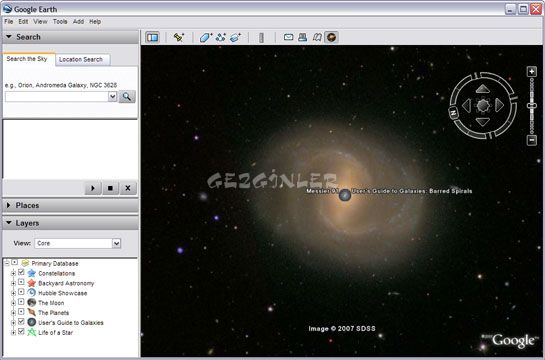This screenshot has width=545, height=360.
Task: Click the play tour button
Action: [93, 188]
